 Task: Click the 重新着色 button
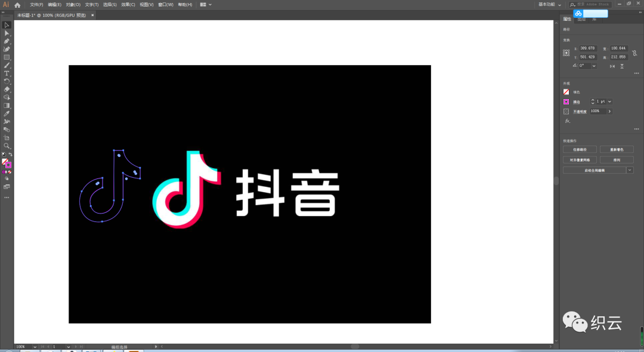[617, 150]
